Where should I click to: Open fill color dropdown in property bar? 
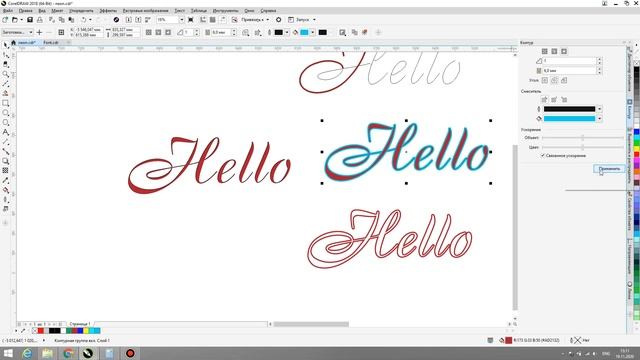click(x=313, y=32)
